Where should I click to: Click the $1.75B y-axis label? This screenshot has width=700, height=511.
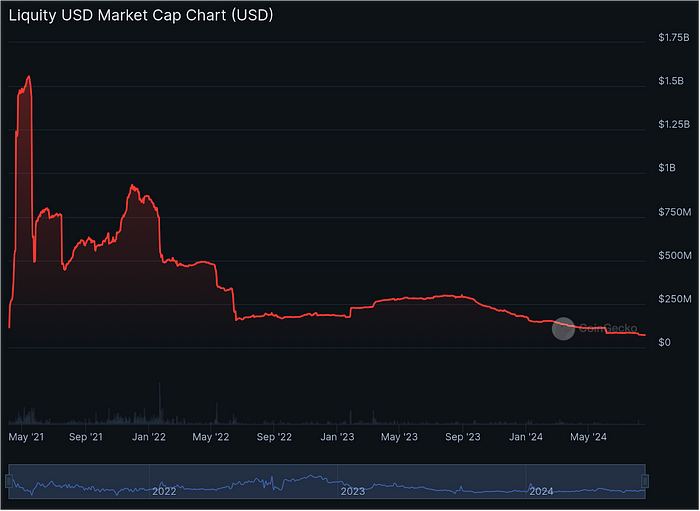click(x=674, y=37)
